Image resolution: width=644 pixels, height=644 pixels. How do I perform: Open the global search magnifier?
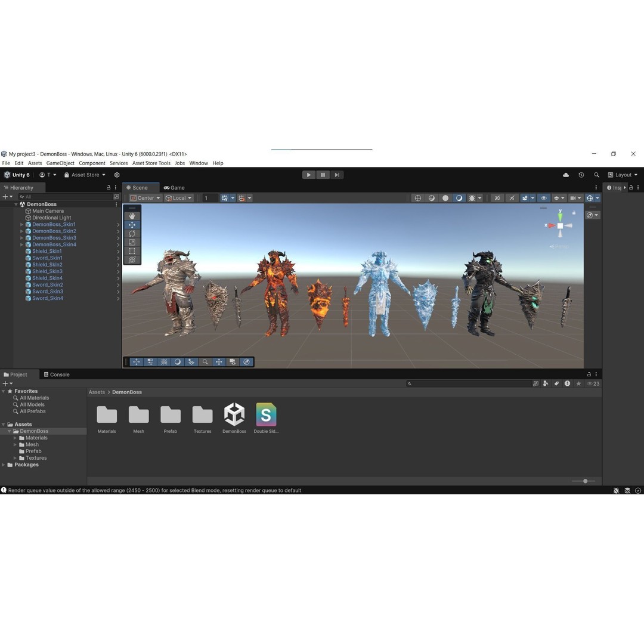click(x=596, y=175)
